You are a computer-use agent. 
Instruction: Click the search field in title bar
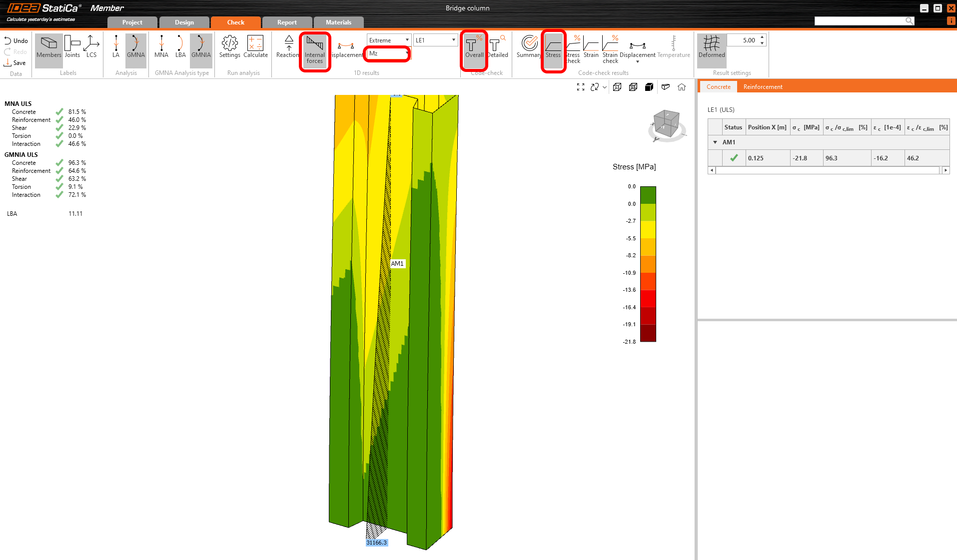tap(860, 21)
